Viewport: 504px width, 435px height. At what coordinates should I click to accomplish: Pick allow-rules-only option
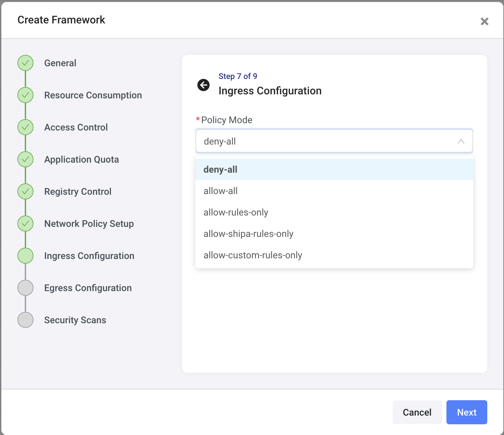tap(236, 212)
